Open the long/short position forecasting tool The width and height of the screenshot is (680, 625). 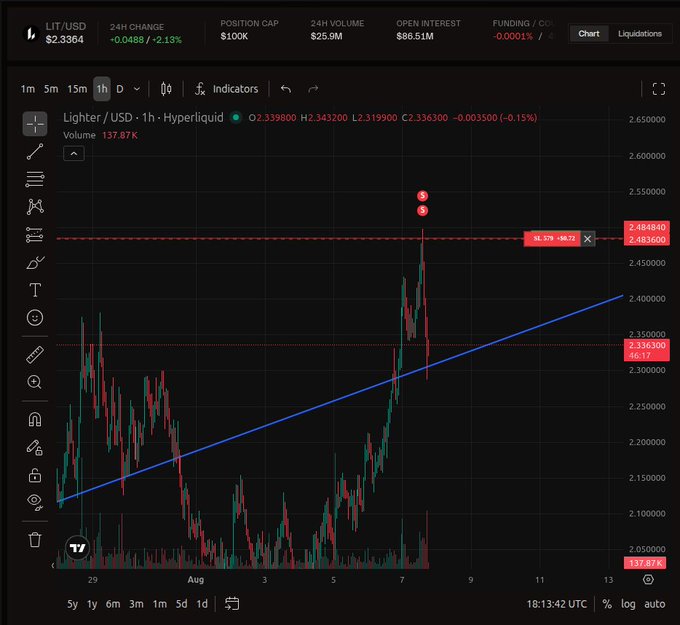35,235
